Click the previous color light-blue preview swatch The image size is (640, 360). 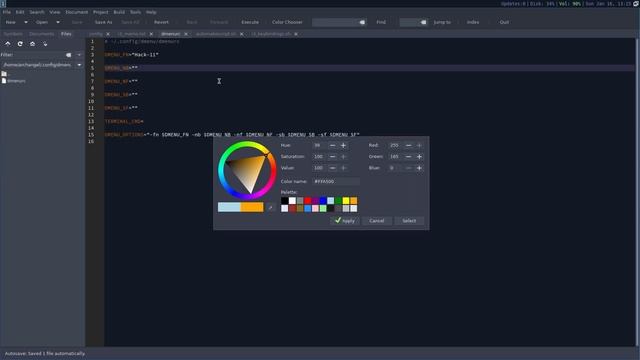229,207
